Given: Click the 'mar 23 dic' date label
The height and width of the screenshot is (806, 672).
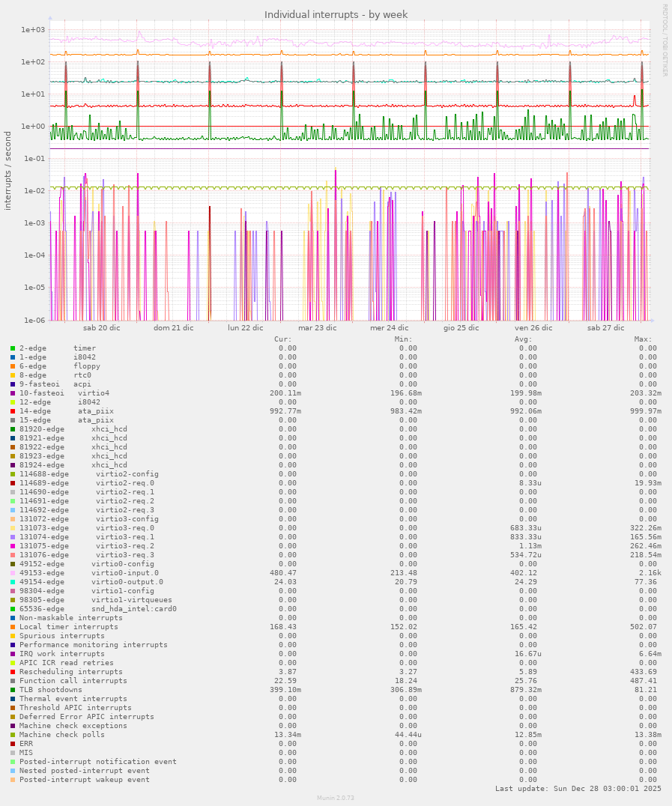Looking at the screenshot, I should coord(317,328).
